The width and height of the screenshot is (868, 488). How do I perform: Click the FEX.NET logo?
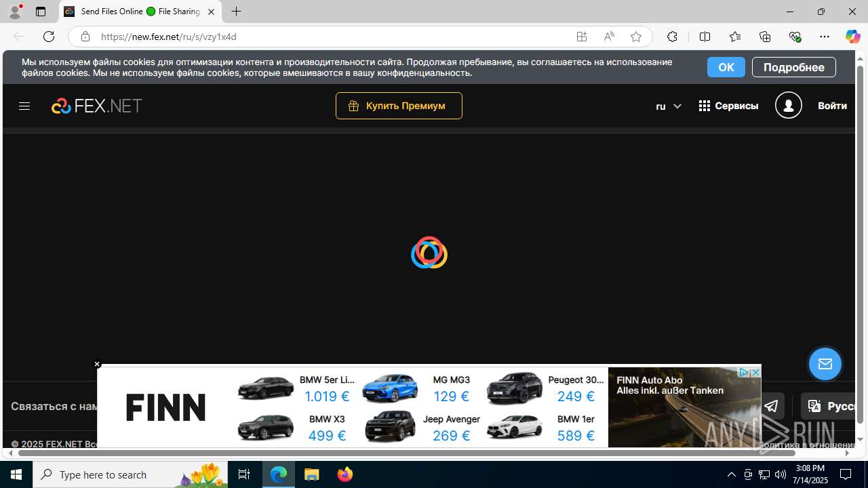[x=96, y=106]
